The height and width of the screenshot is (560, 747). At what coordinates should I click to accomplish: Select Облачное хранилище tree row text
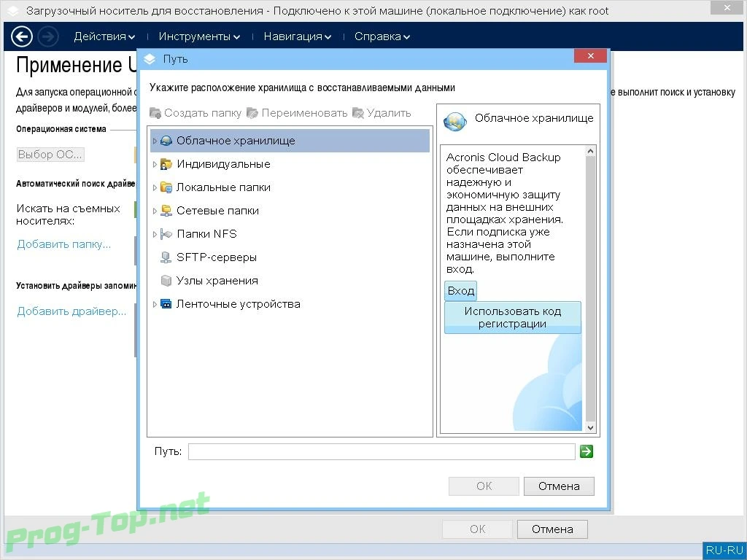tap(236, 141)
